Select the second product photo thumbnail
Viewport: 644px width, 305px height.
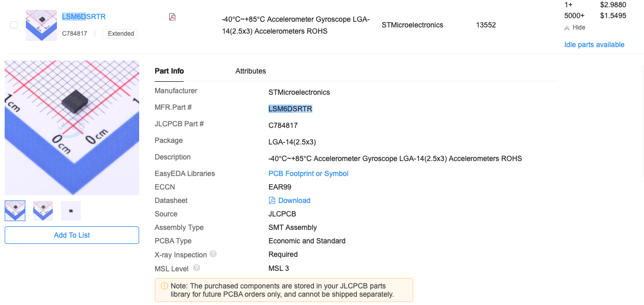coord(43,211)
